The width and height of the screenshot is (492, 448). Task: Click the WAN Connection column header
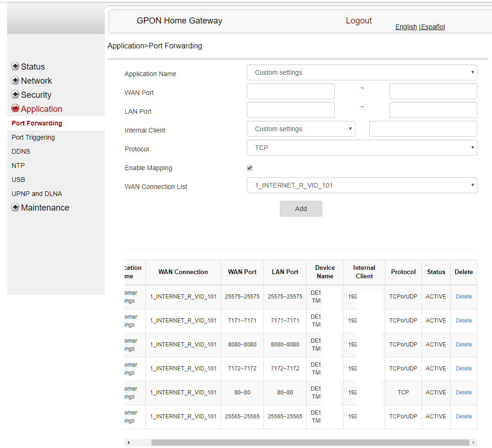pos(183,272)
